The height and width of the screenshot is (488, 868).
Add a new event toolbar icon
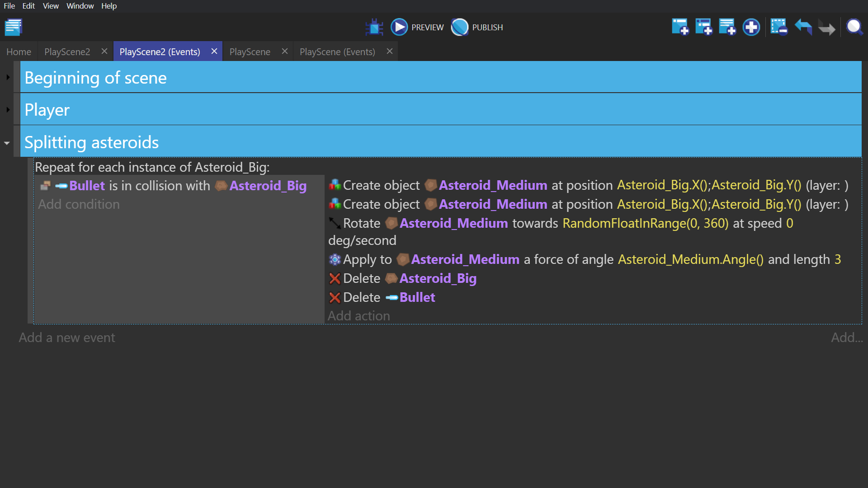pos(680,27)
